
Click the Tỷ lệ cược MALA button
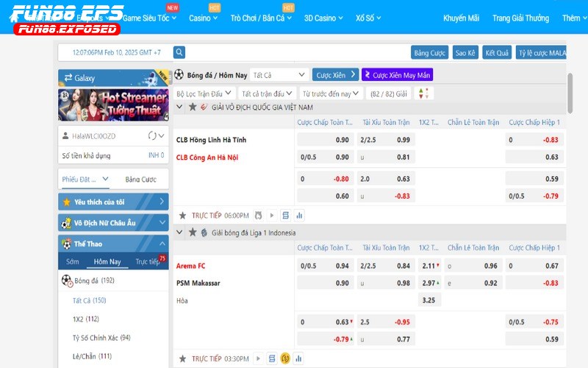point(541,52)
